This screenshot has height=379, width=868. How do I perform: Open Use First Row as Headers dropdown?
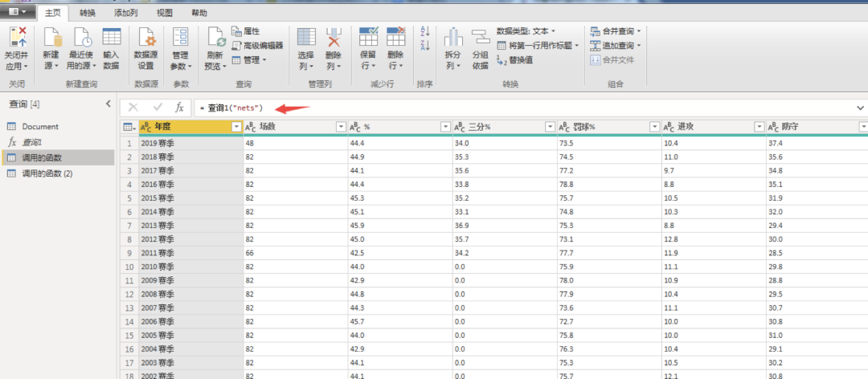(x=538, y=46)
